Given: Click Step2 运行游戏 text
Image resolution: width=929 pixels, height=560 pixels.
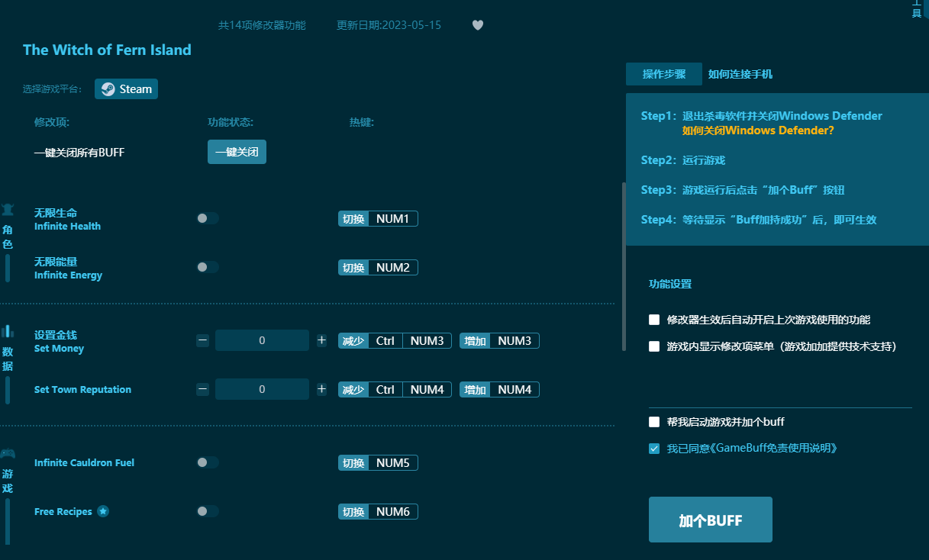Looking at the screenshot, I should pos(683,160).
